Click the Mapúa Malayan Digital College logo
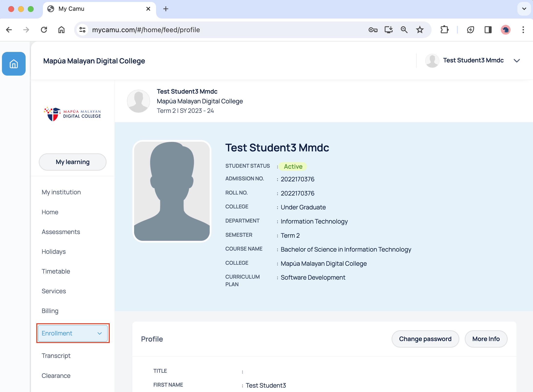Image resolution: width=533 pixels, height=392 pixels. click(x=72, y=114)
